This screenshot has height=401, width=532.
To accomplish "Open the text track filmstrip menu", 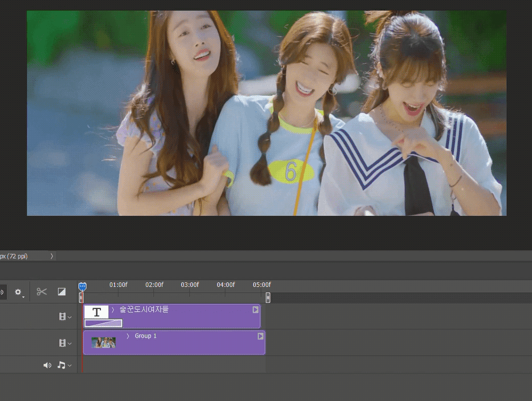I will coord(65,317).
